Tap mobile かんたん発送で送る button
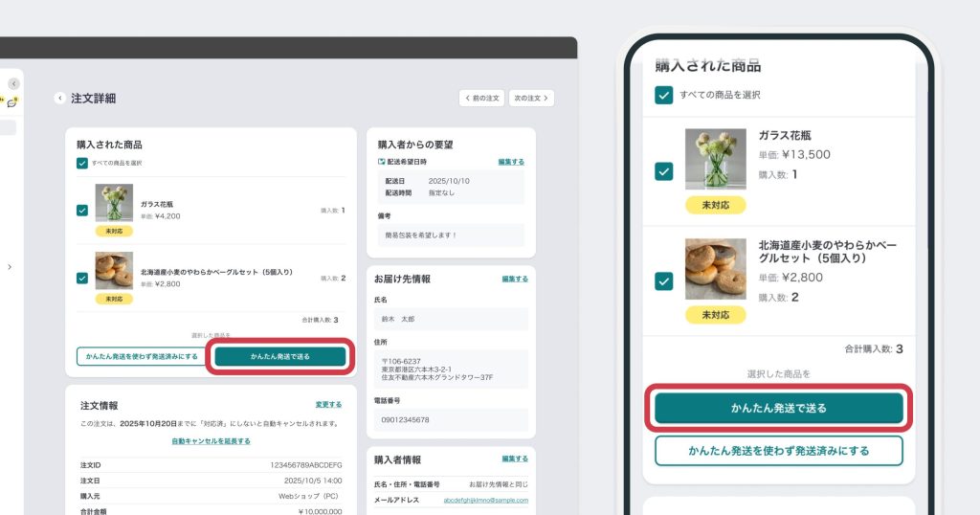The height and width of the screenshot is (515, 980). (x=778, y=408)
